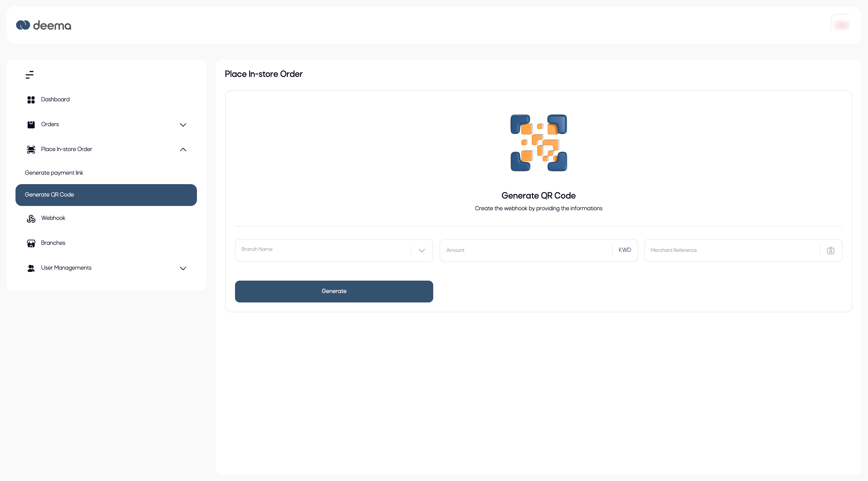Screen dimensions: 868x481
Task: Expand the User Managements chevron
Action: pos(183,269)
